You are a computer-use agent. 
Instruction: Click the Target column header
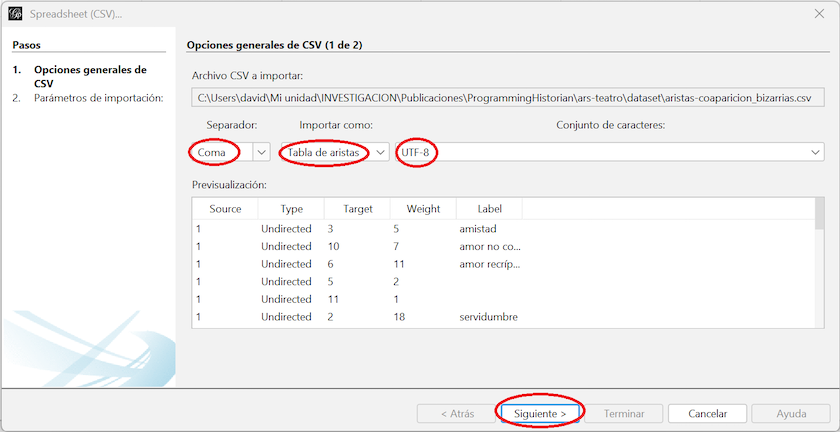[357, 209]
